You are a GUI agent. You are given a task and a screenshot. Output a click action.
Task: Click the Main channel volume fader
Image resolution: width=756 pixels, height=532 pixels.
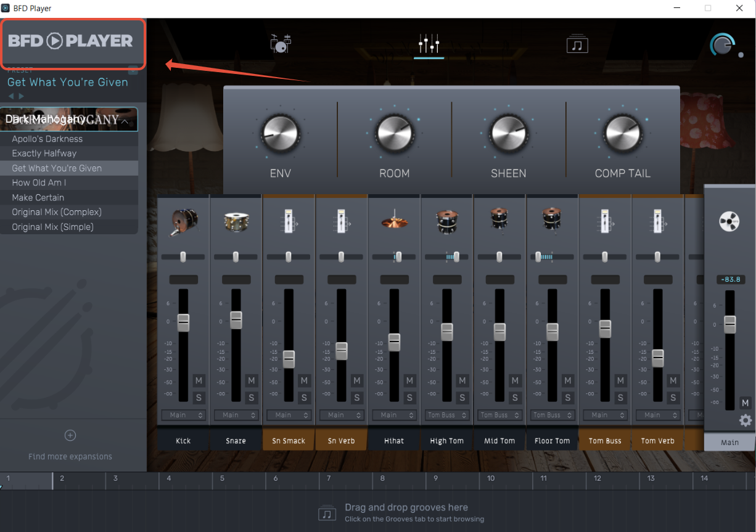click(730, 324)
